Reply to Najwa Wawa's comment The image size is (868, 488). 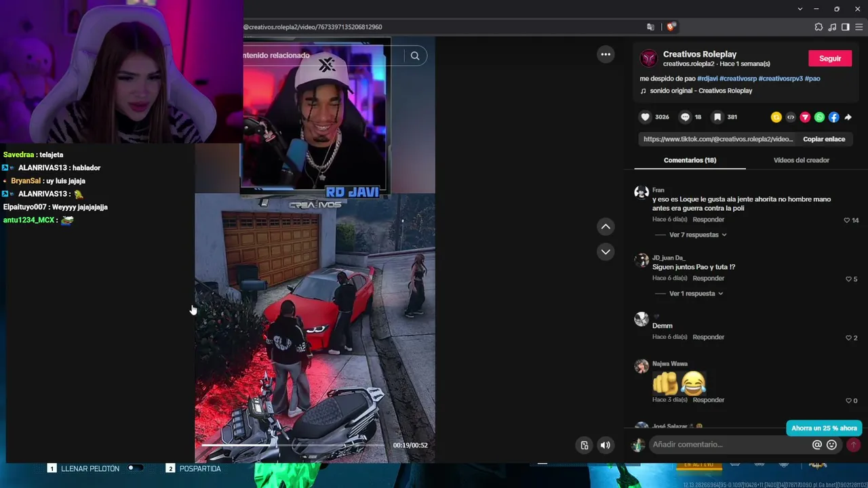pos(709,400)
